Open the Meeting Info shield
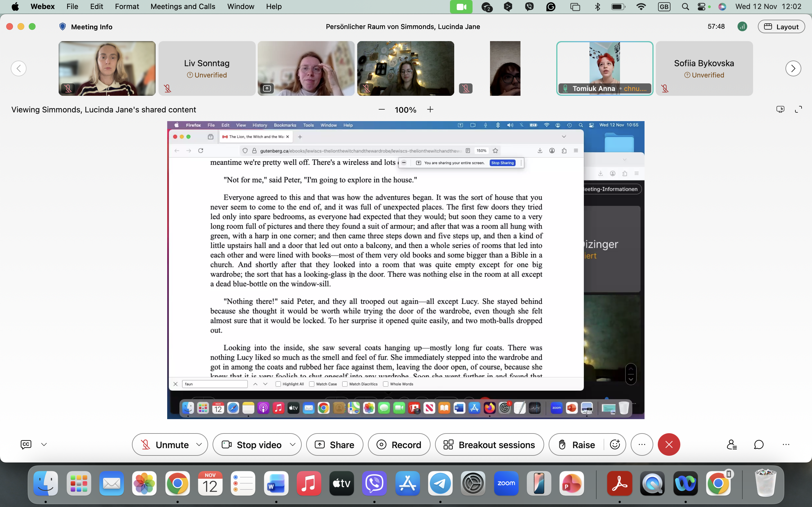Screen dimensions: 812x507 click(62, 26)
